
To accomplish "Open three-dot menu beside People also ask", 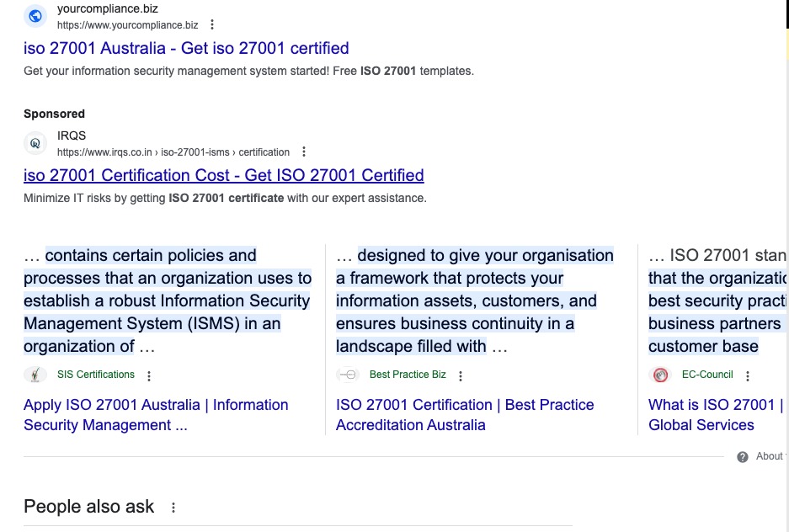I will pos(173,508).
